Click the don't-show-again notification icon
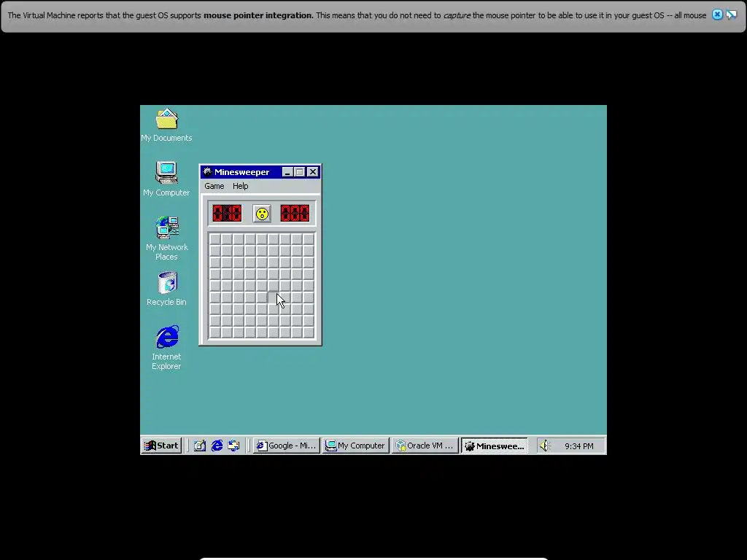The width and height of the screenshot is (747, 560). 731,15
